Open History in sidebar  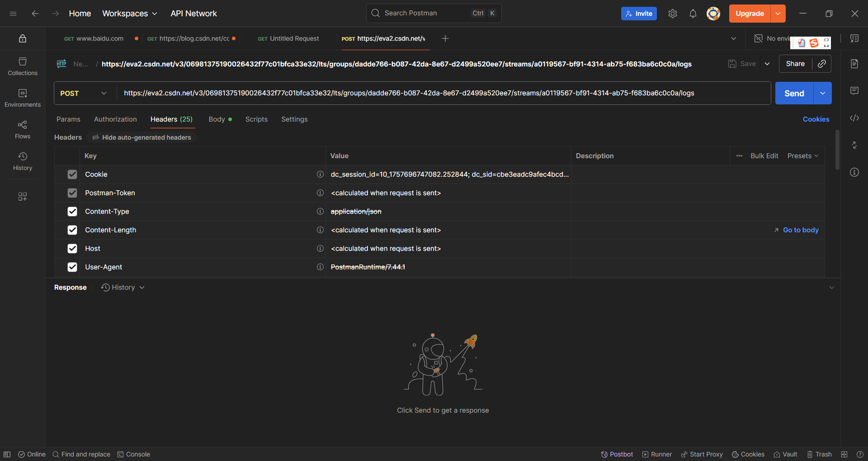[x=23, y=161]
